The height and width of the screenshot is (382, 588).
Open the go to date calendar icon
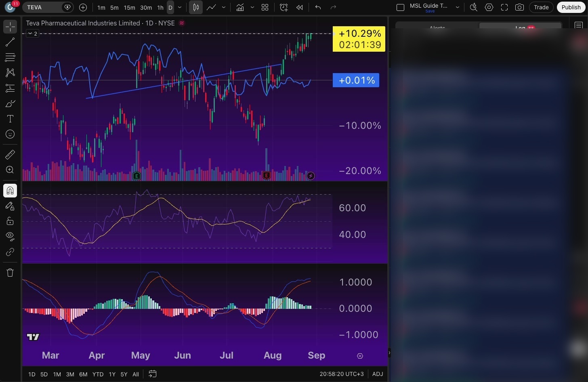pos(152,374)
